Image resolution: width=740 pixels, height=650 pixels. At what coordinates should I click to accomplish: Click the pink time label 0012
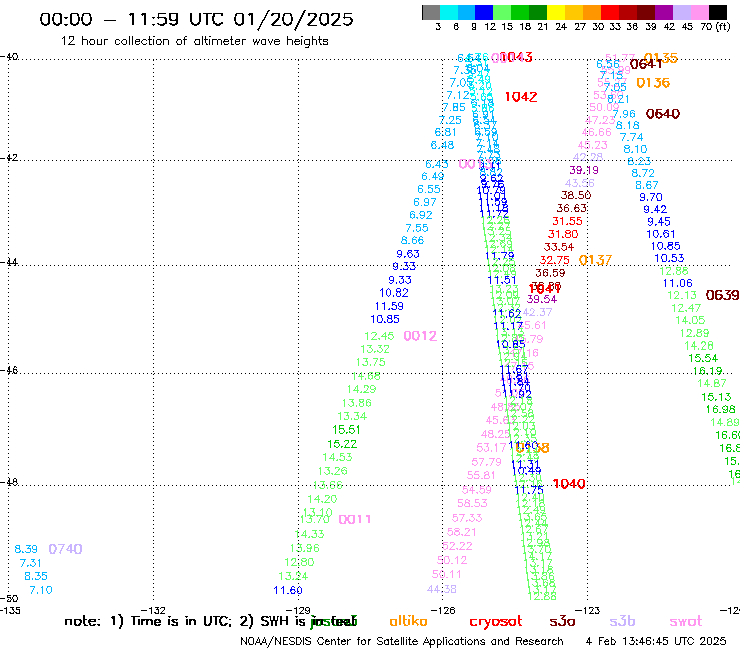click(x=420, y=336)
